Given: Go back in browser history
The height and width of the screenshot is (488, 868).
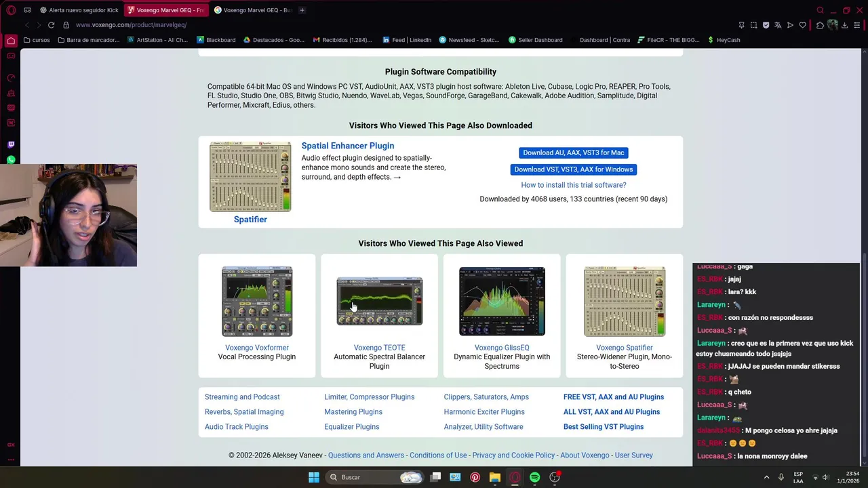Looking at the screenshot, I should click(27, 25).
